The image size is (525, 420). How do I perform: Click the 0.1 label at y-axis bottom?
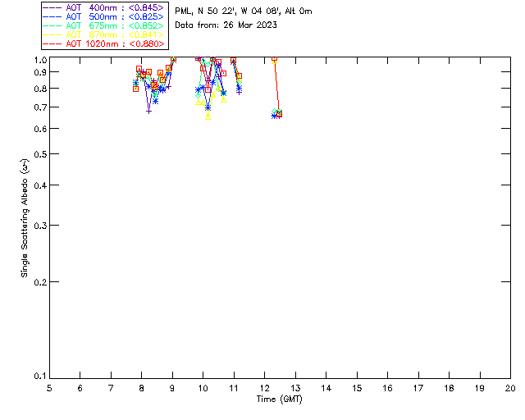point(40,377)
